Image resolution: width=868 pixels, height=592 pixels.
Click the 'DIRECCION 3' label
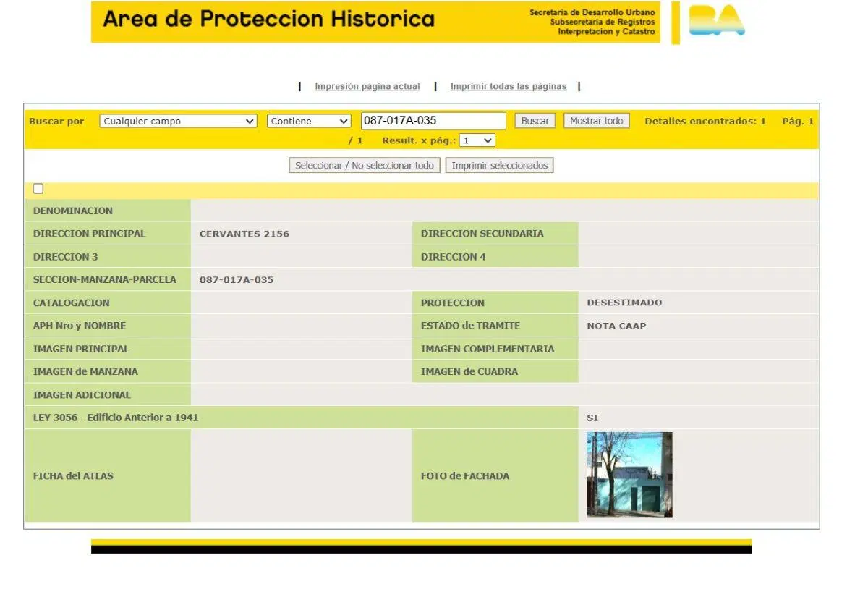point(66,257)
